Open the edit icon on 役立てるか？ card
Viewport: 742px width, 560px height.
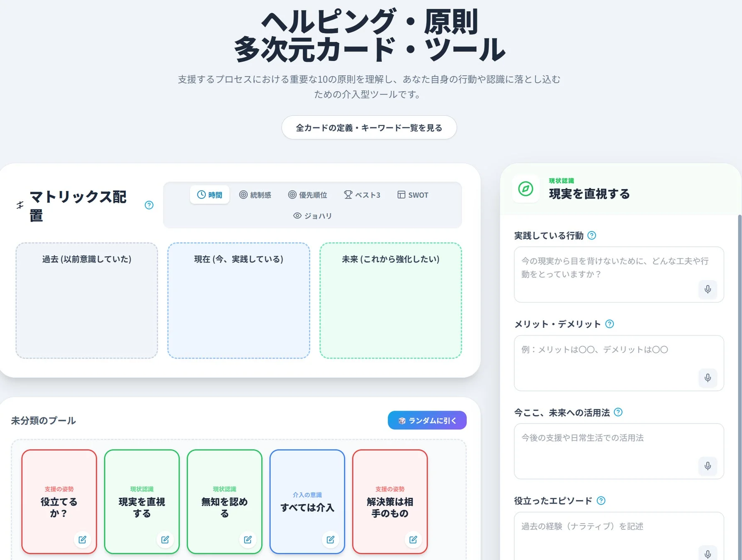point(83,540)
